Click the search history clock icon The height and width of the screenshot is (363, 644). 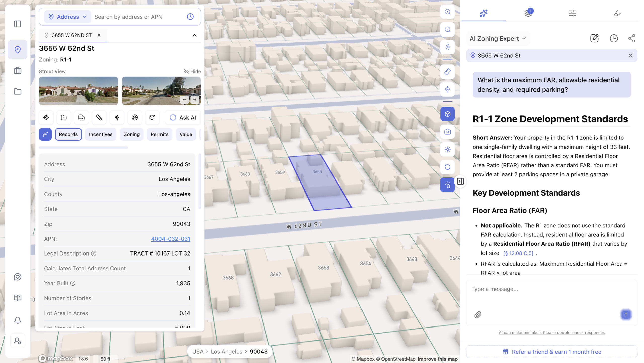[x=190, y=17]
